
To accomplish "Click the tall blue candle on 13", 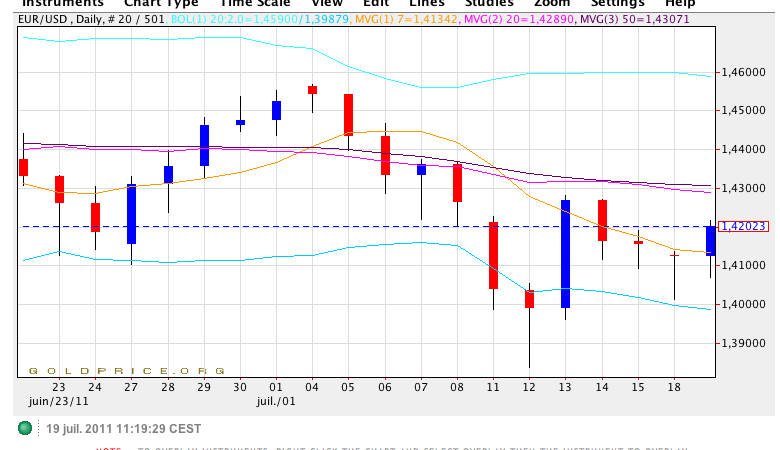I will tap(565, 254).
